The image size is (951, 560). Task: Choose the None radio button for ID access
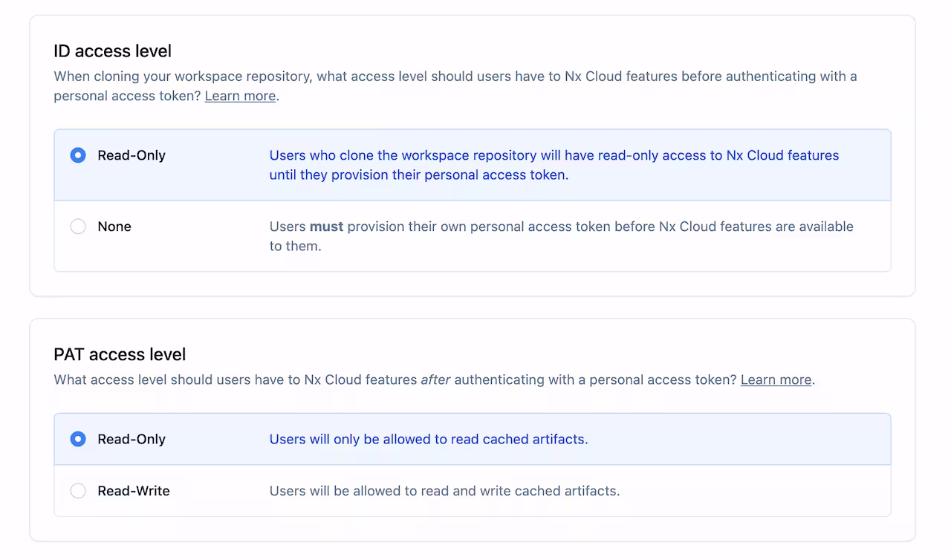pos(78,227)
